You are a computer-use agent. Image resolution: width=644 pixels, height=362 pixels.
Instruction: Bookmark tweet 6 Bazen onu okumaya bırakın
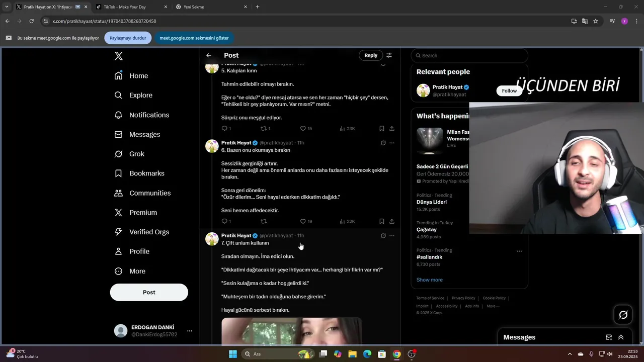tap(382, 221)
